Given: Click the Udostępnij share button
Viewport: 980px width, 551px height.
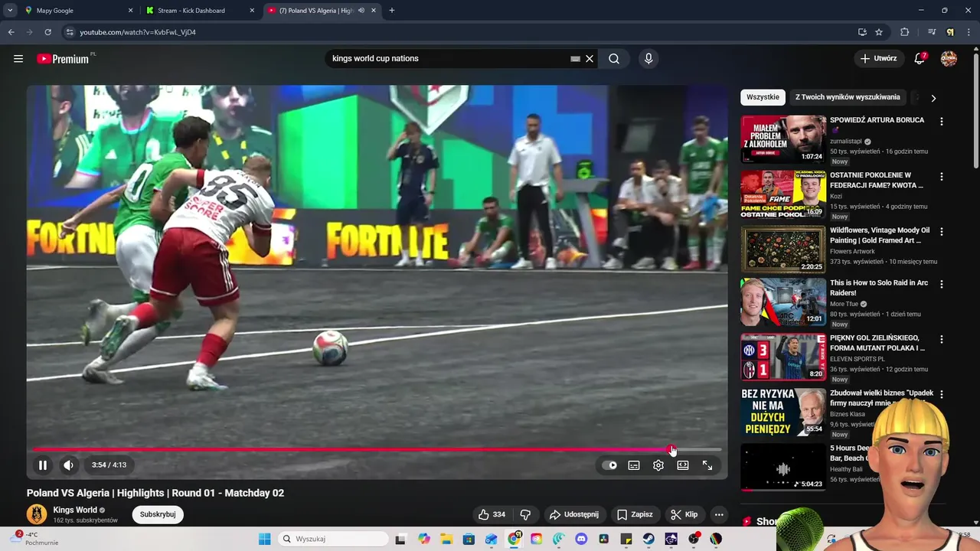Looking at the screenshot, I should pos(574,514).
